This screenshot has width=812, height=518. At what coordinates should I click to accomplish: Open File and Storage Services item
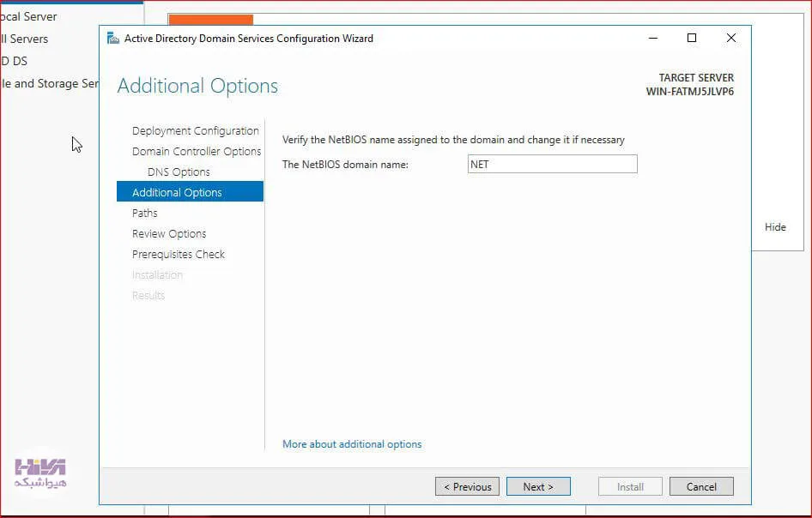[x=49, y=83]
